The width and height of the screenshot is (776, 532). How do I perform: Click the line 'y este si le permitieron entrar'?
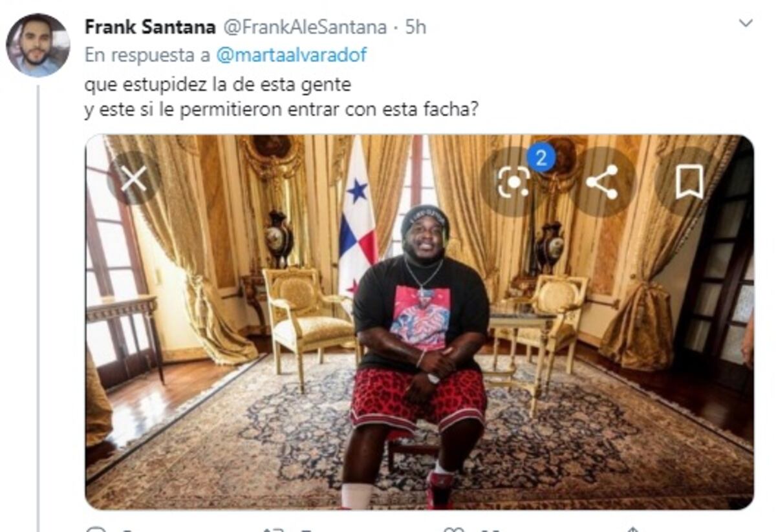coord(213,110)
